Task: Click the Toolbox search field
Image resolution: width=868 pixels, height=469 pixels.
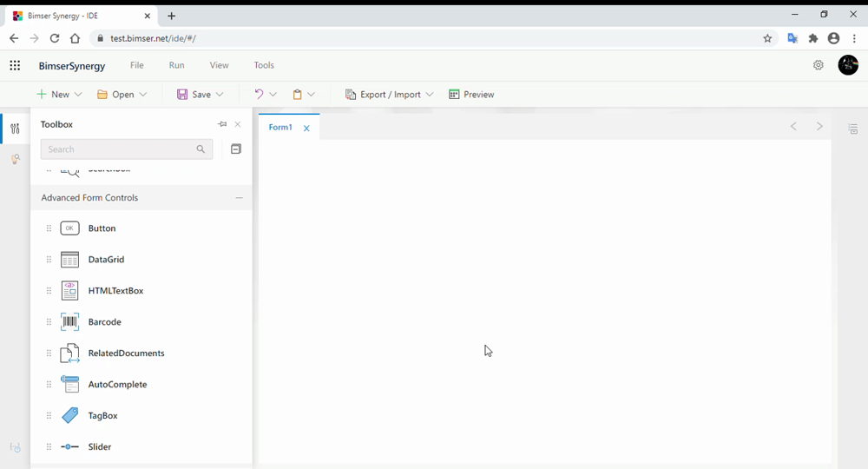Action: [117, 149]
